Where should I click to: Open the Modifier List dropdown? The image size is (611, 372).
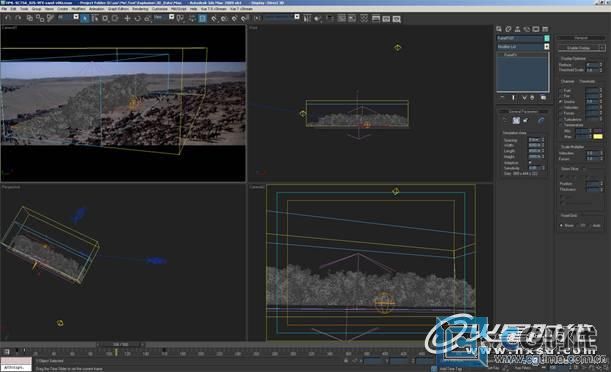click(523, 46)
